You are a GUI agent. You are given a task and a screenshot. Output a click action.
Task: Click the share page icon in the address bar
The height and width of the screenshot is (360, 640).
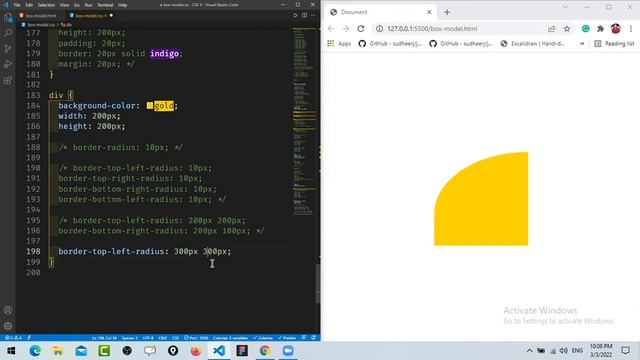coord(552,29)
